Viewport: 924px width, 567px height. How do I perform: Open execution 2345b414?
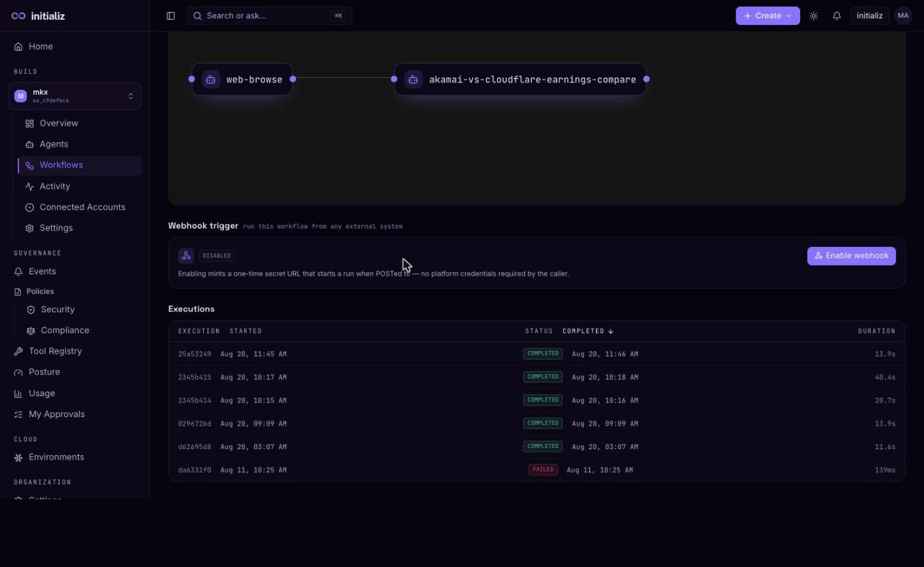point(537,400)
